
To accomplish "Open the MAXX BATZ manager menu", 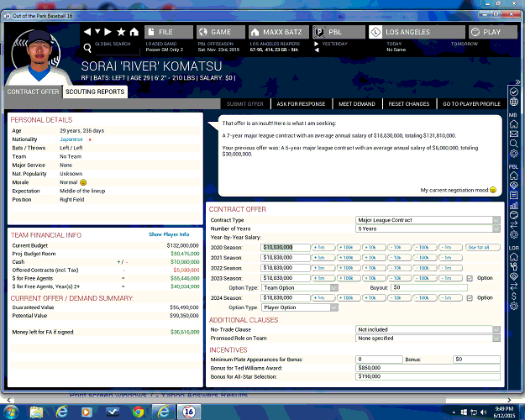I will [278, 32].
